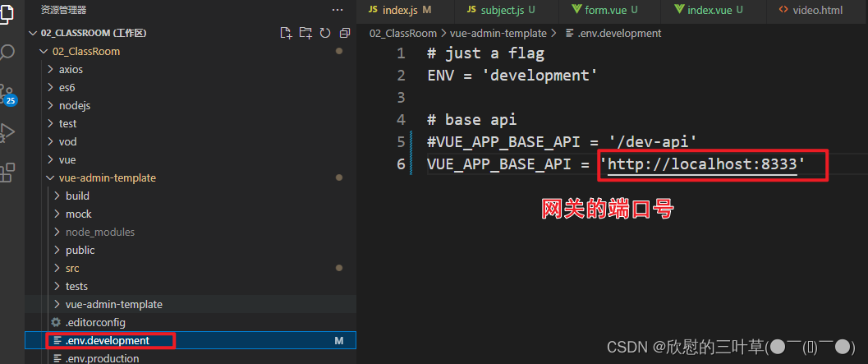
Task: Expand the vue folder
Action: (50, 159)
